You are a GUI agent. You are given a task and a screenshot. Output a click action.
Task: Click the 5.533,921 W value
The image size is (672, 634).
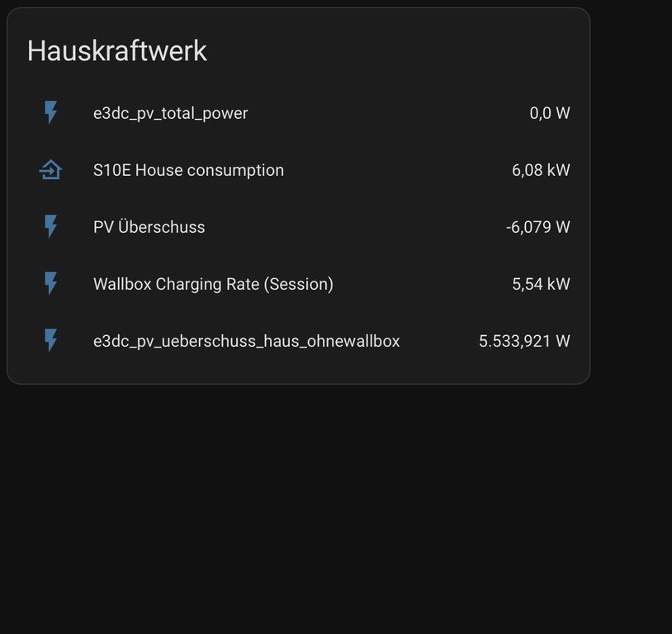tap(524, 341)
